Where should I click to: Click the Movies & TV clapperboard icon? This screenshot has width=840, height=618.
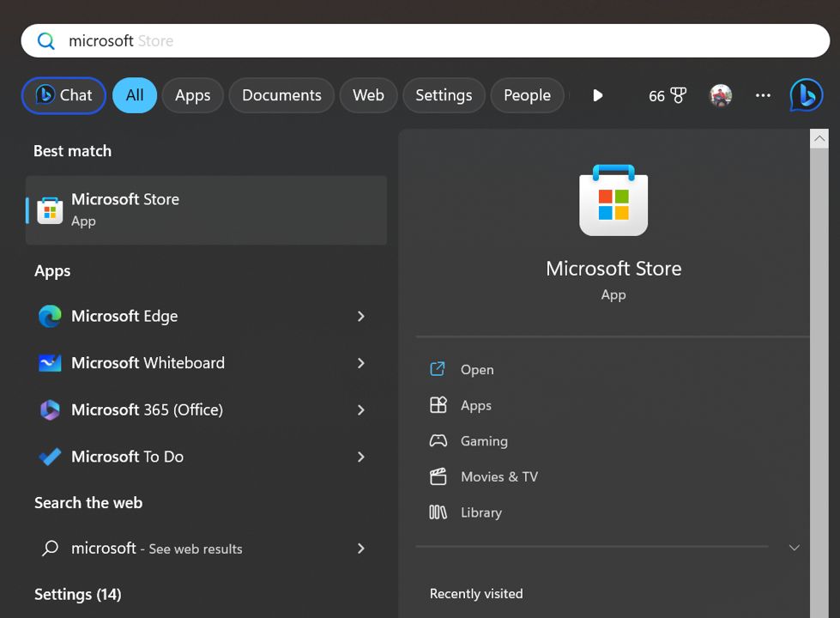(438, 476)
